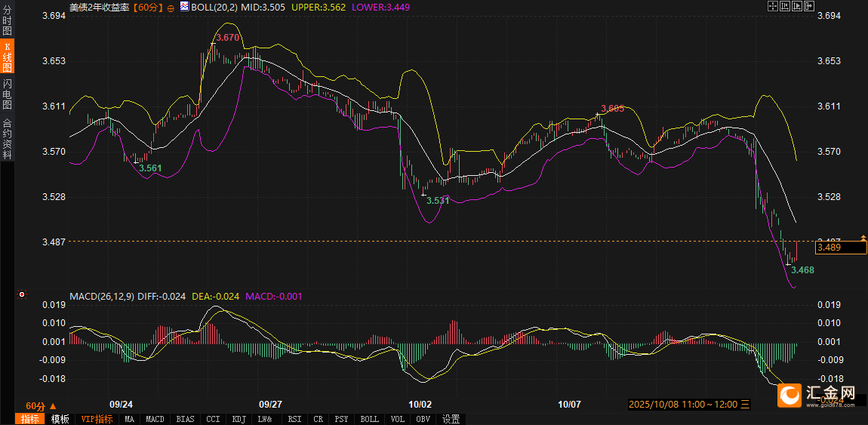
Task: Open the 合约资料 side tab
Action: [x=7, y=138]
